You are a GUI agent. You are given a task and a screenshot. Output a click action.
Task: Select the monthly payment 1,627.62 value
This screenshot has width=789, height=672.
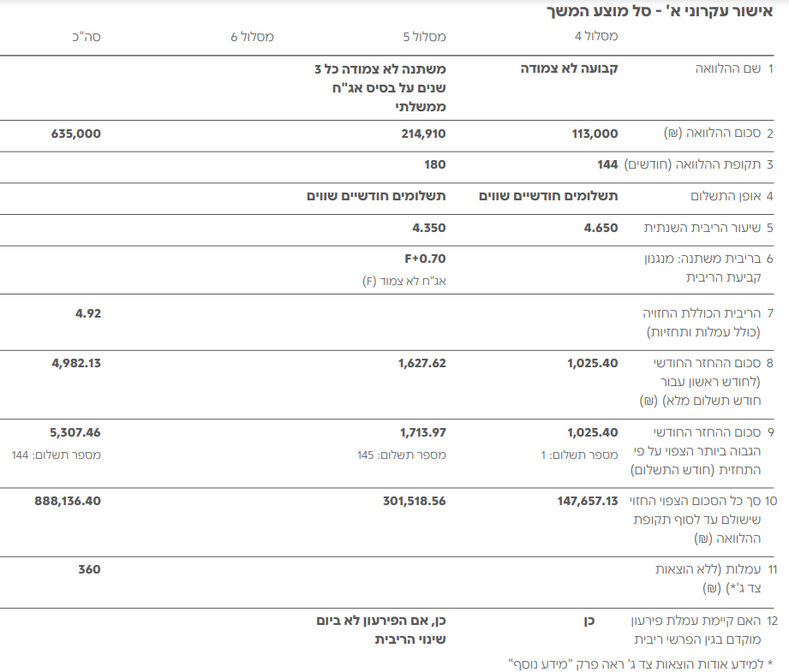click(x=421, y=363)
